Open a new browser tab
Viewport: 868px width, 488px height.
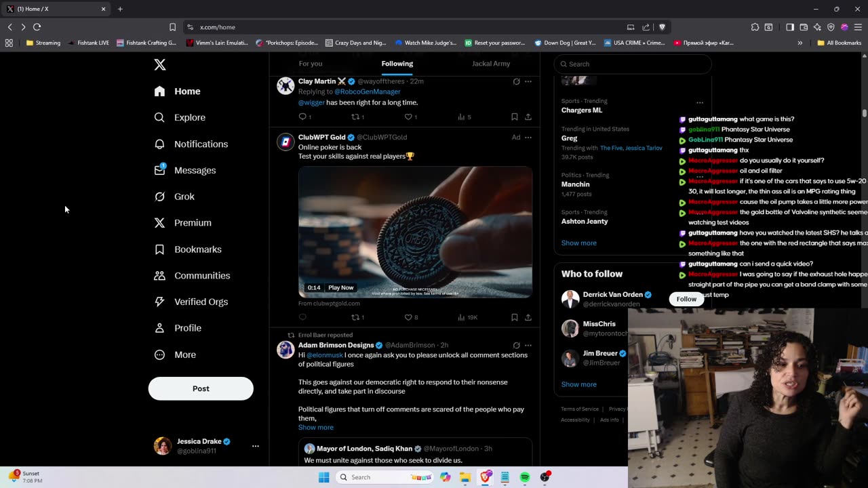pyautogui.click(x=120, y=9)
